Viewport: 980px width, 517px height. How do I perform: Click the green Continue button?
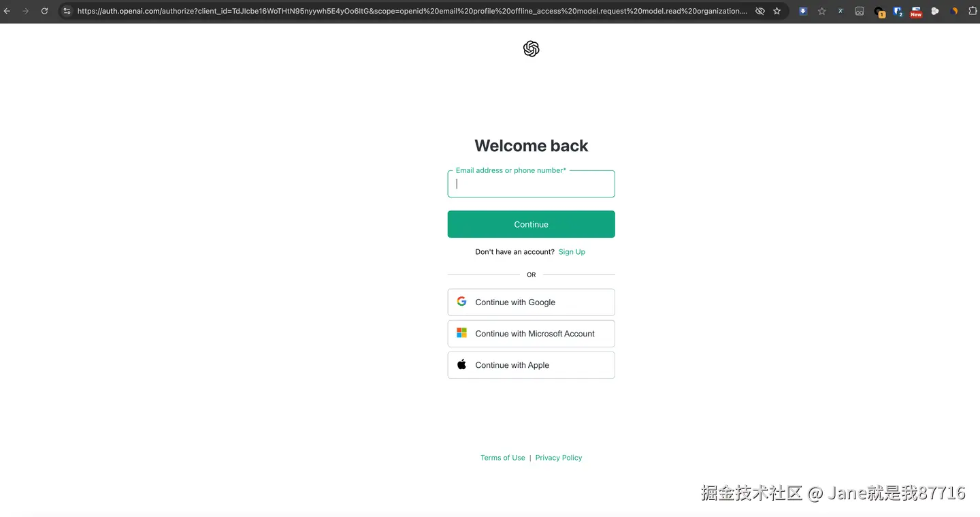point(531,224)
